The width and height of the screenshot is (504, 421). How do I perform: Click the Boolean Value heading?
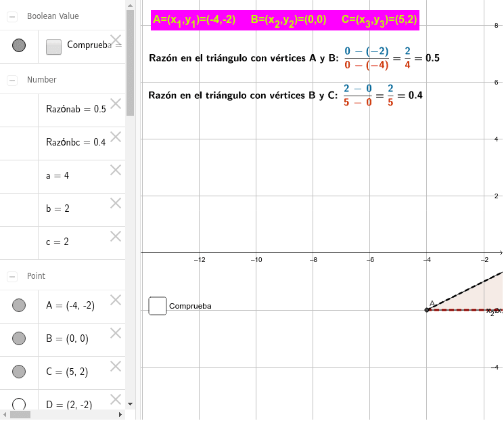pyautogui.click(x=53, y=16)
